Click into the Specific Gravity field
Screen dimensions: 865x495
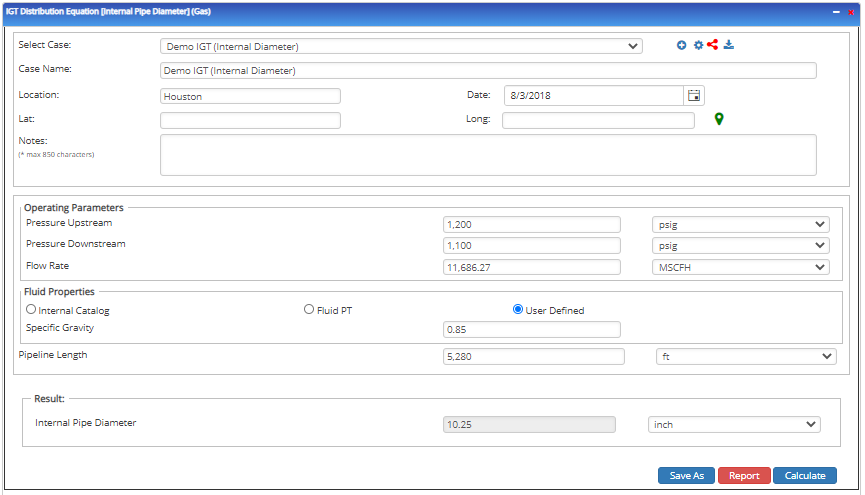531,329
